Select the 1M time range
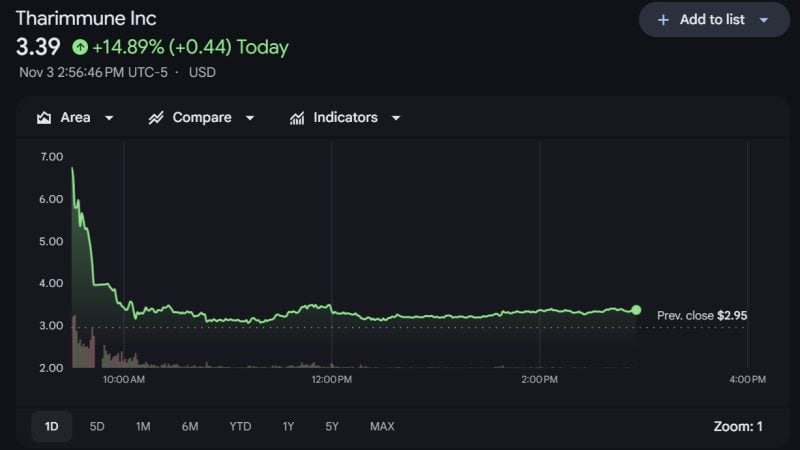 (143, 426)
